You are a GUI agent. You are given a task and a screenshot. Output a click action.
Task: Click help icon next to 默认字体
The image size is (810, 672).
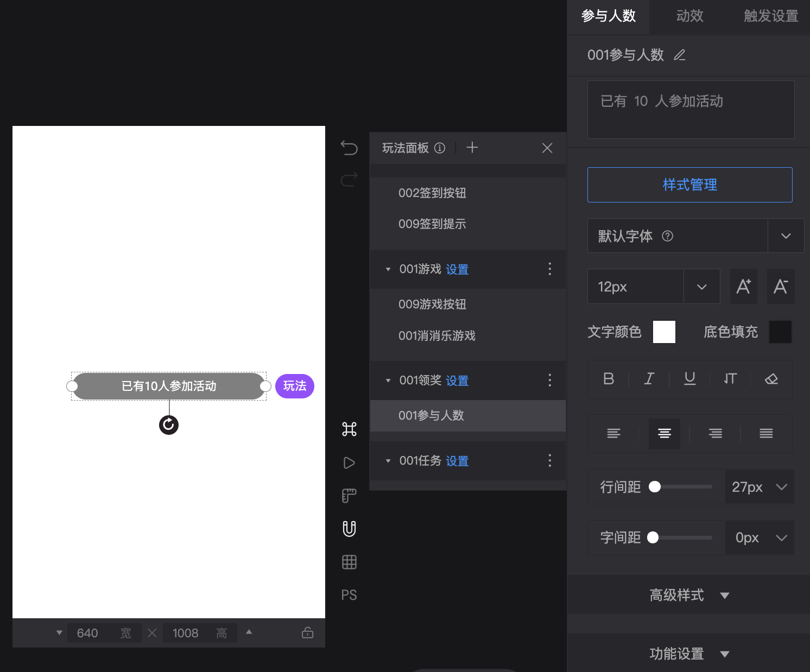click(668, 236)
